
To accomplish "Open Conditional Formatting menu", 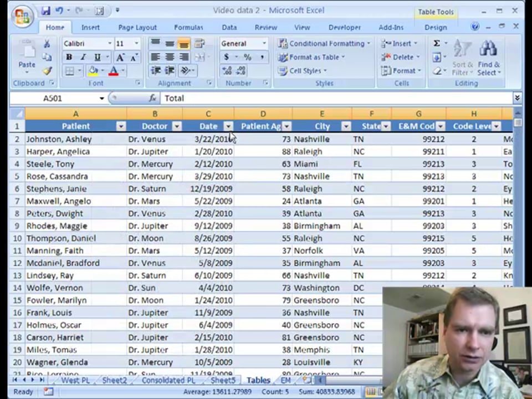I will pos(324,43).
